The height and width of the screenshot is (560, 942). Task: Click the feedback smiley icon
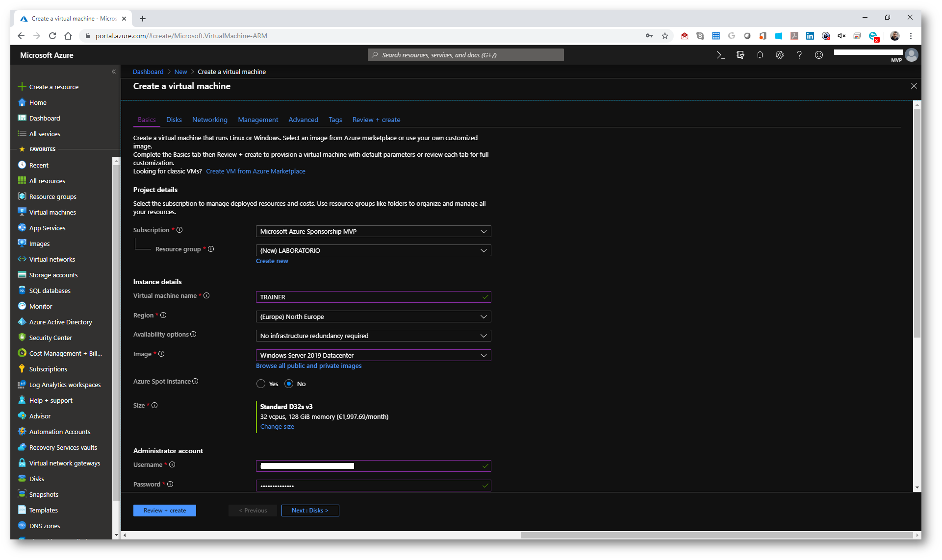[818, 55]
